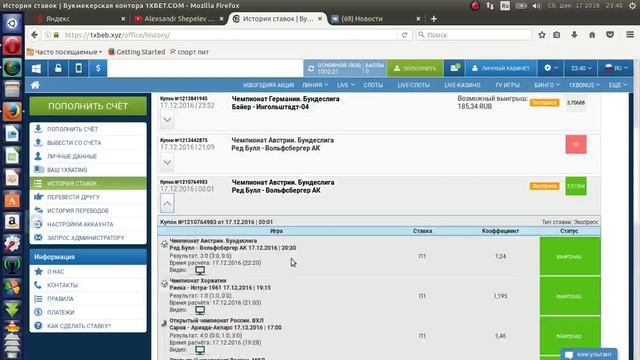The width and height of the screenshot is (640, 360).
Task: Open Firefox hamburger menu
Action: click(x=630, y=35)
